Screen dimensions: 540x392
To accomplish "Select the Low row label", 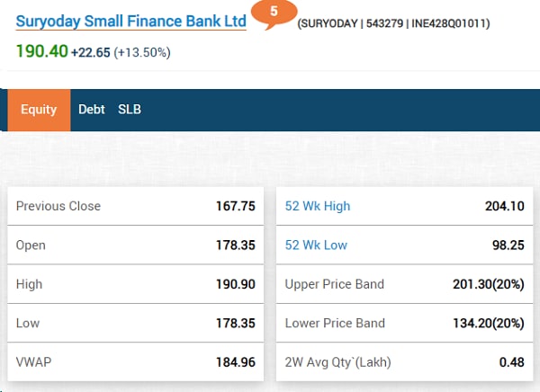I will 28,323.
